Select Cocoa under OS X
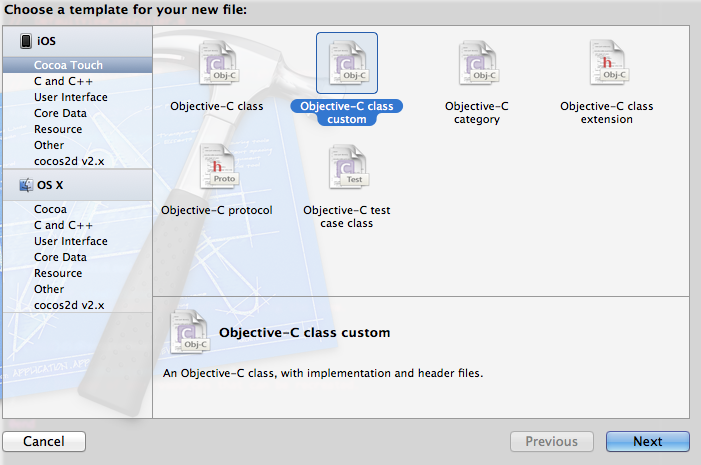The image size is (701, 465). (x=77, y=209)
